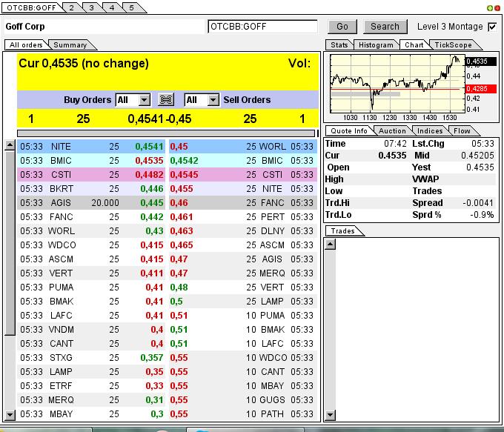Click the intraday price chart
The width and height of the screenshot is (504, 432).
[x=398, y=83]
